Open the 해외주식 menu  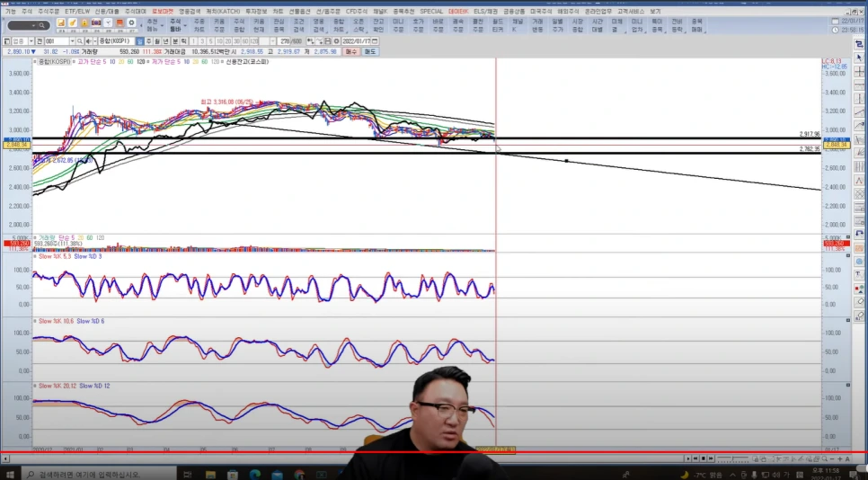pyautogui.click(x=568, y=11)
